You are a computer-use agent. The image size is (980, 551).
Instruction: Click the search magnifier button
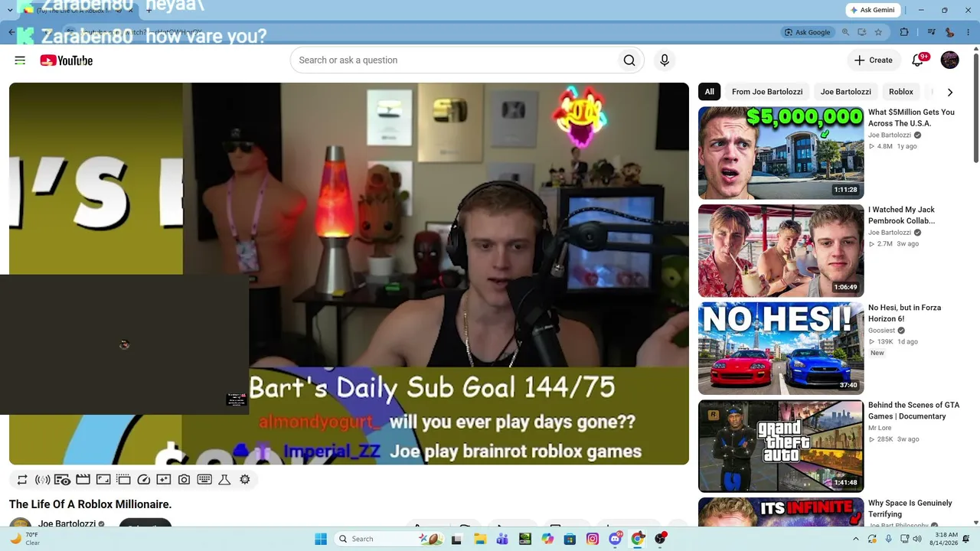pyautogui.click(x=629, y=60)
